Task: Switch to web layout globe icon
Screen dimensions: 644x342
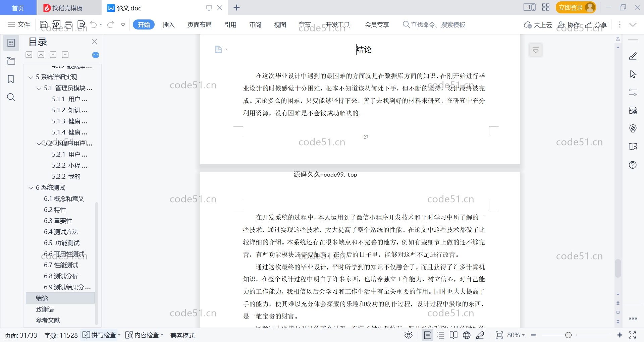Action: click(x=467, y=335)
